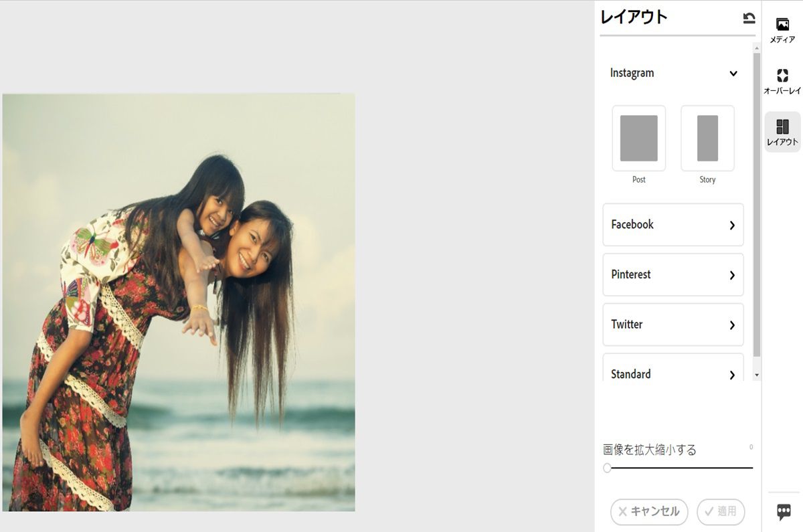This screenshot has height=532, width=803.
Task: Select the レイアウト panel icon
Action: point(782,132)
